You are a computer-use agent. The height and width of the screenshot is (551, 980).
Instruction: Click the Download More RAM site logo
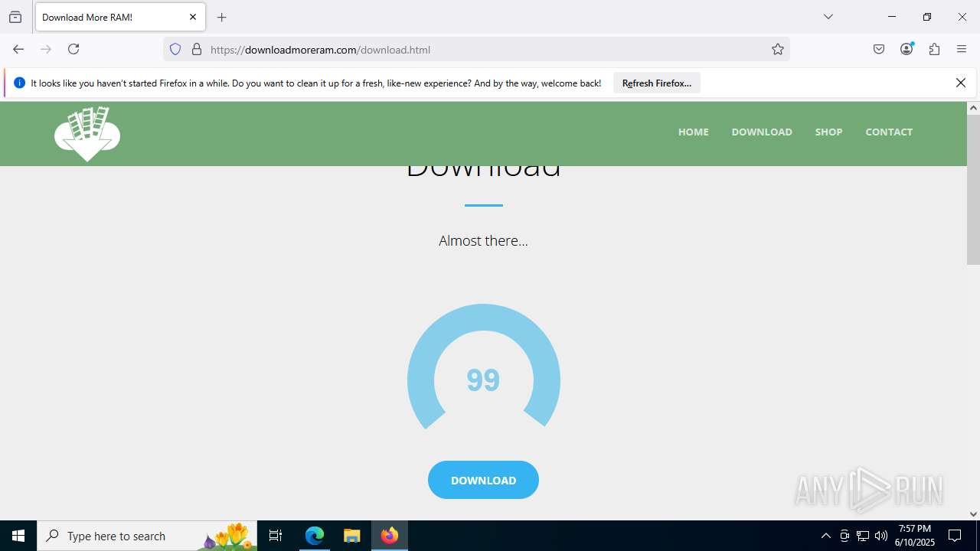pos(87,133)
